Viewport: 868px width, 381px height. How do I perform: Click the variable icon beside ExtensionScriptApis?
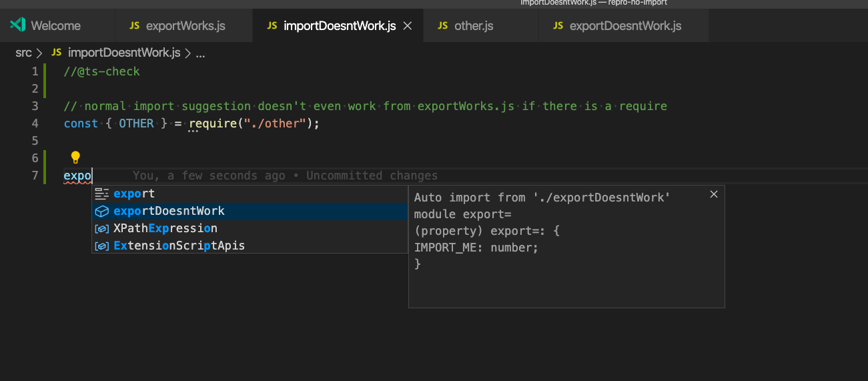[x=101, y=246]
